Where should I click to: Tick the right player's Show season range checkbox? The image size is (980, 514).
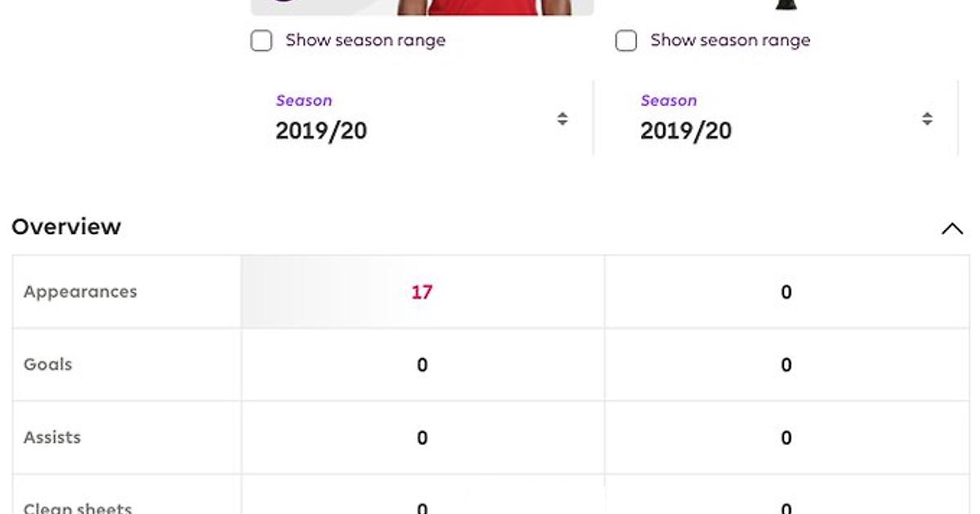[626, 41]
